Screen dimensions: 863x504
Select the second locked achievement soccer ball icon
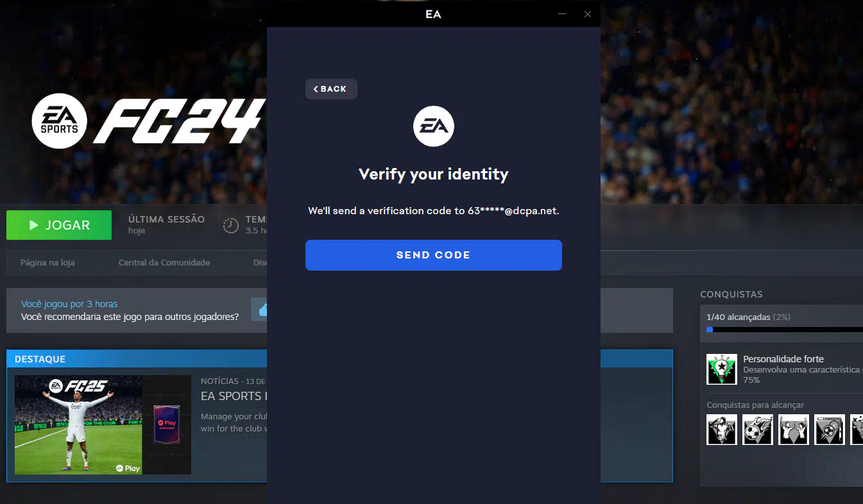coord(758,430)
